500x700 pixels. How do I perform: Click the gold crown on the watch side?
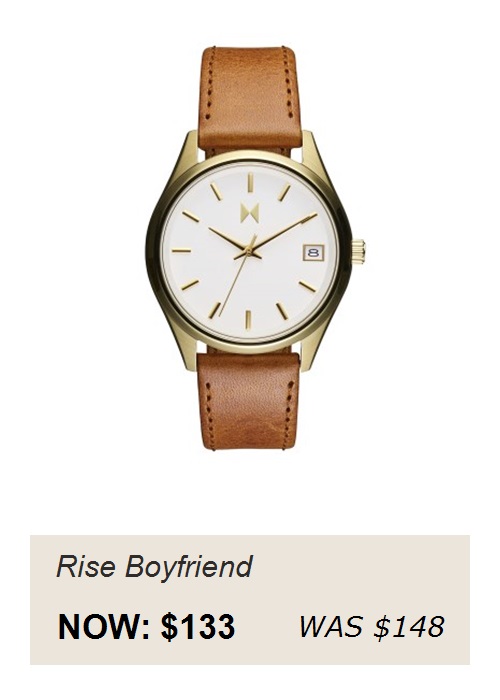click(x=358, y=251)
